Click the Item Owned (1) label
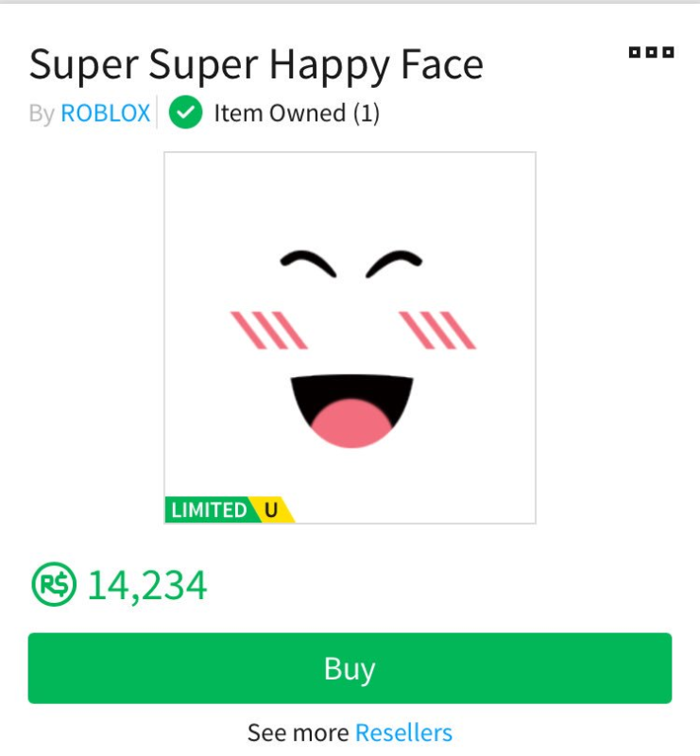The height and width of the screenshot is (756, 700). click(x=297, y=113)
